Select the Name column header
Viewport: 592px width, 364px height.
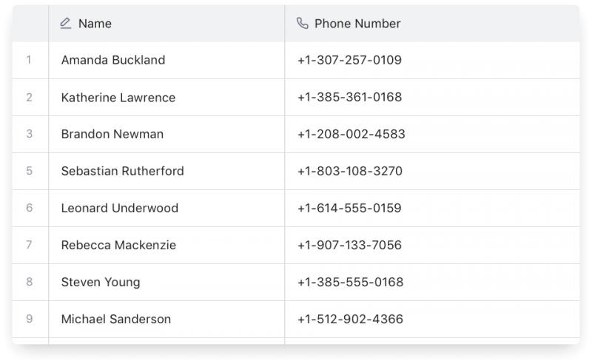(95, 24)
